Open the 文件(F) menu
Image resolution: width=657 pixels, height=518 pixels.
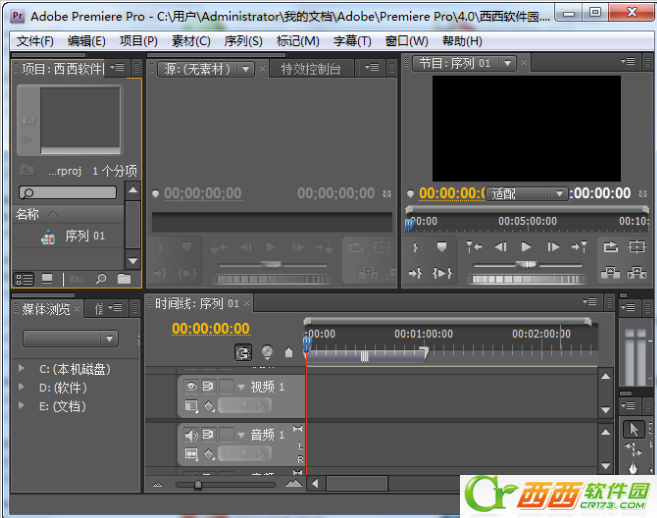[35, 41]
